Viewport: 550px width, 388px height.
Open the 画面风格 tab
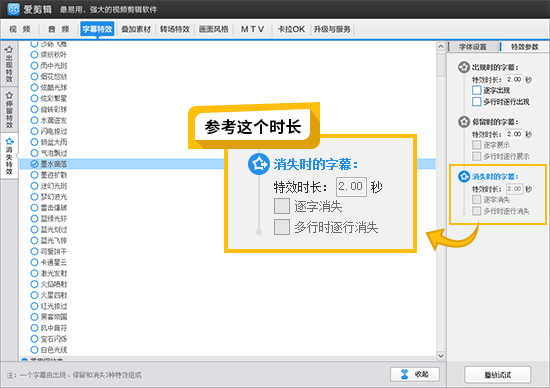[x=214, y=29]
